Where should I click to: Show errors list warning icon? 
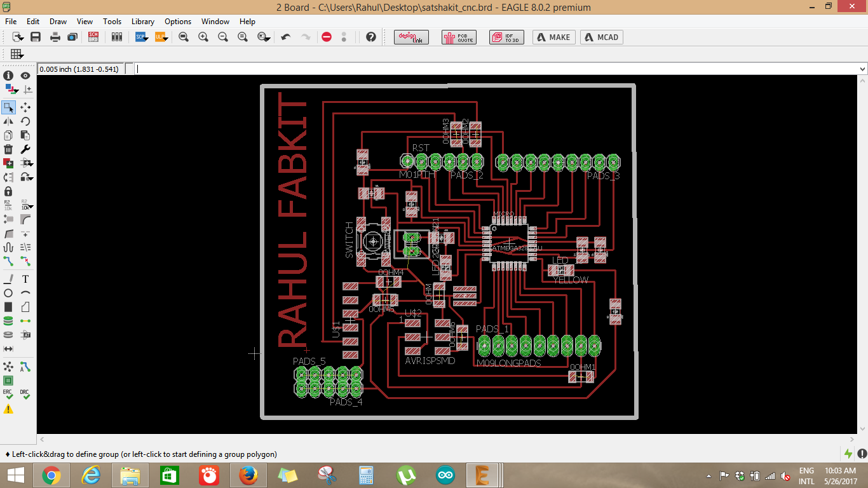tap(8, 409)
